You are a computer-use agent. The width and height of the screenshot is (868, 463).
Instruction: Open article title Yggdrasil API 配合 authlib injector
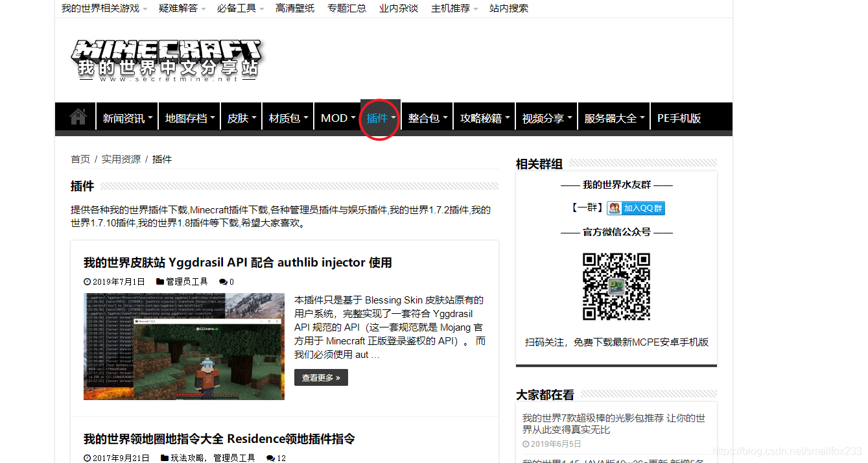coord(238,263)
